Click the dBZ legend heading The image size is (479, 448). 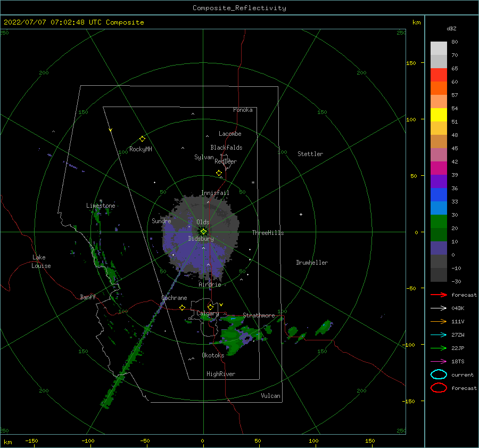coord(451,28)
